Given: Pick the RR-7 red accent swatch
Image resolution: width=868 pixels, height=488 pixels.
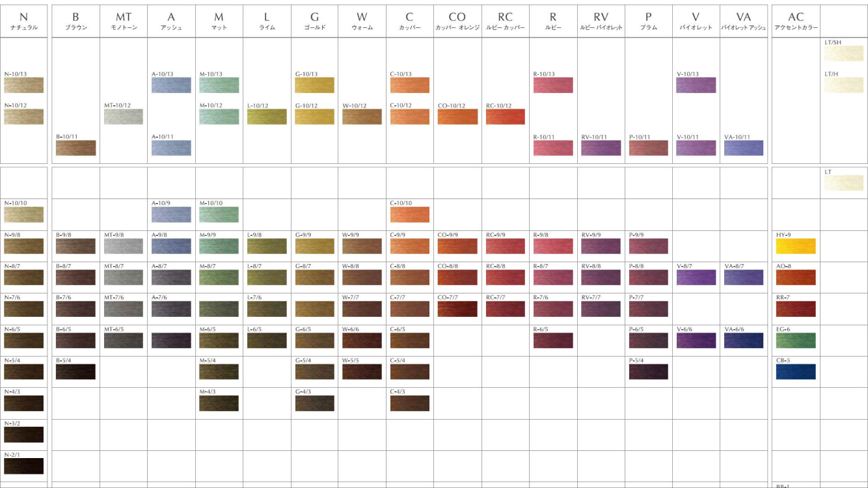Looking at the screenshot, I should click(x=796, y=308).
